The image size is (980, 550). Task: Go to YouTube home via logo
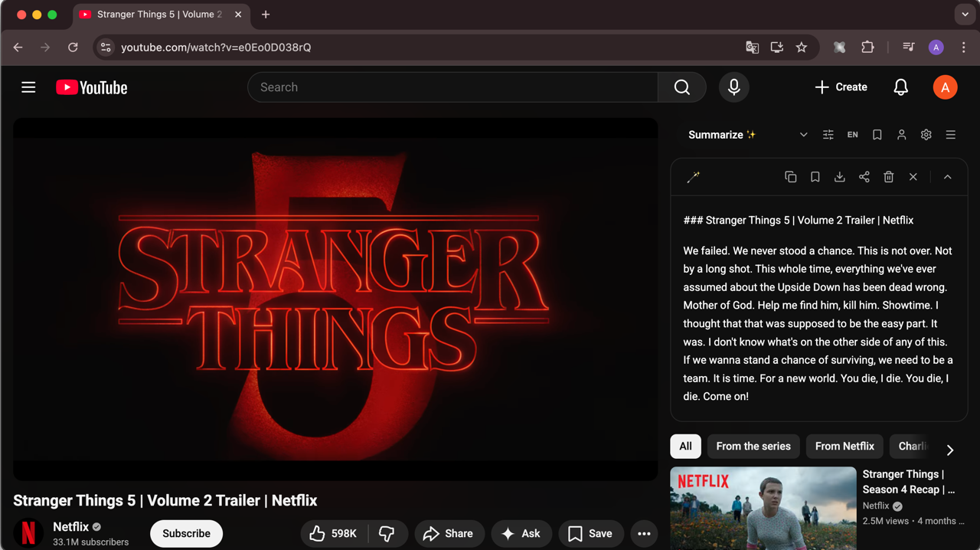(x=92, y=87)
